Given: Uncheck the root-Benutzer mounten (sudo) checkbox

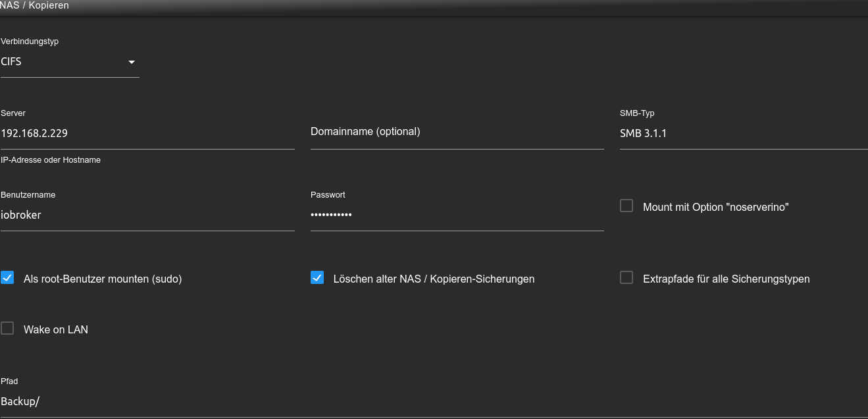Looking at the screenshot, I should click(x=7, y=277).
